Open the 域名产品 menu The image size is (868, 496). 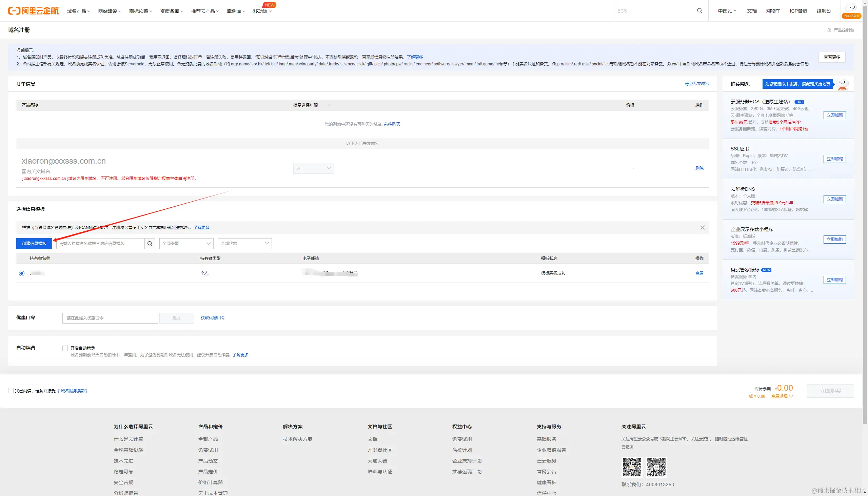point(78,11)
